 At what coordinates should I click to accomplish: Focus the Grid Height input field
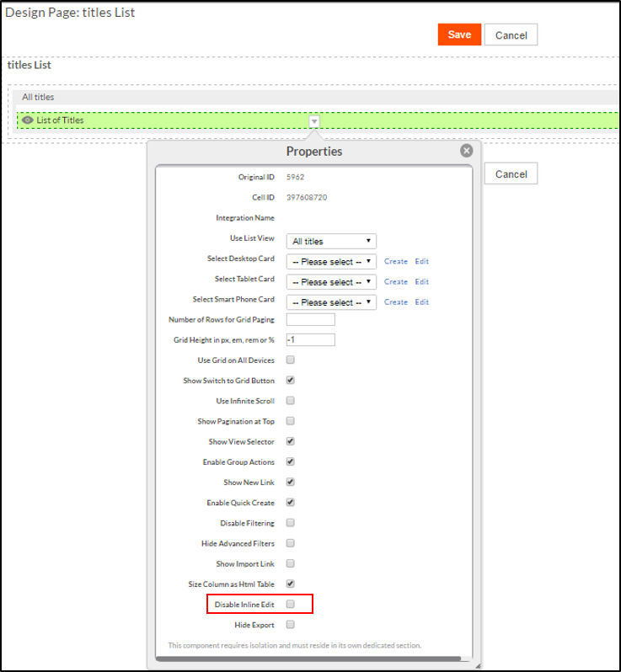click(310, 340)
